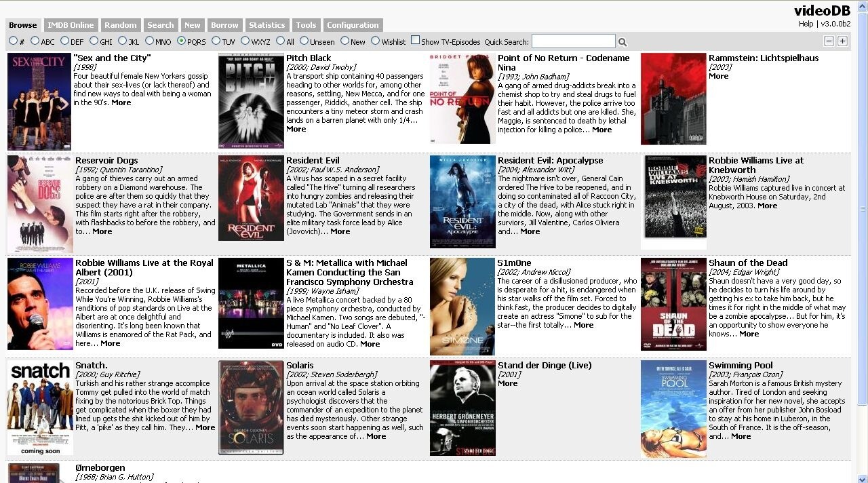Select the WXYZ filter radio button
The height and width of the screenshot is (483, 868).
(245, 41)
